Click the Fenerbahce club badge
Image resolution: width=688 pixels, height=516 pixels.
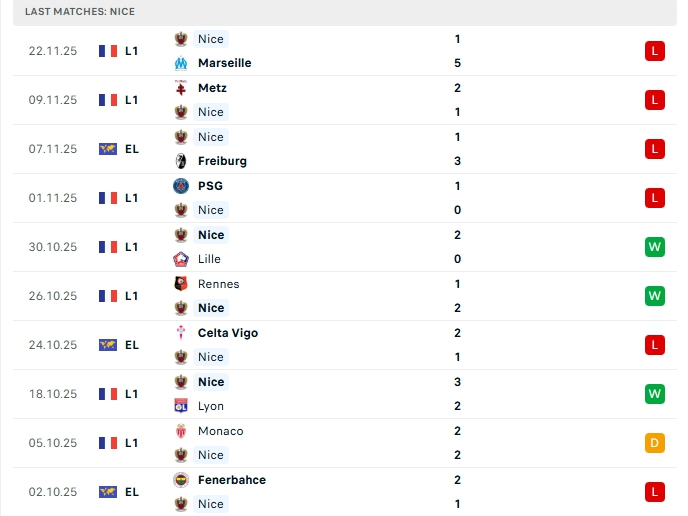tap(181, 480)
